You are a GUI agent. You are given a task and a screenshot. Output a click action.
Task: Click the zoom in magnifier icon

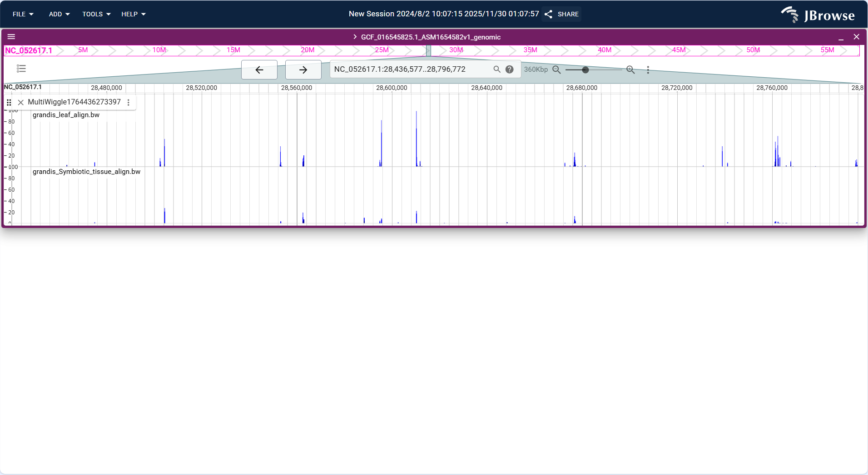pyautogui.click(x=630, y=69)
